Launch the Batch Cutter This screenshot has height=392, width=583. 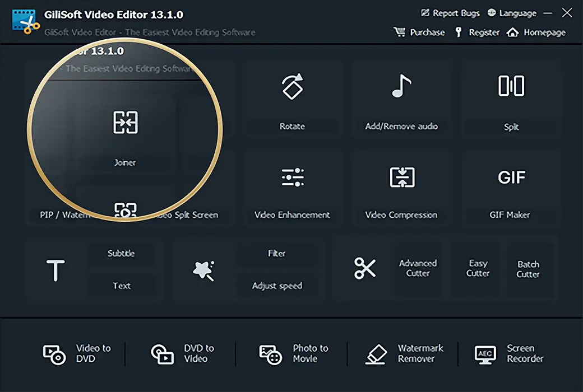[528, 269]
